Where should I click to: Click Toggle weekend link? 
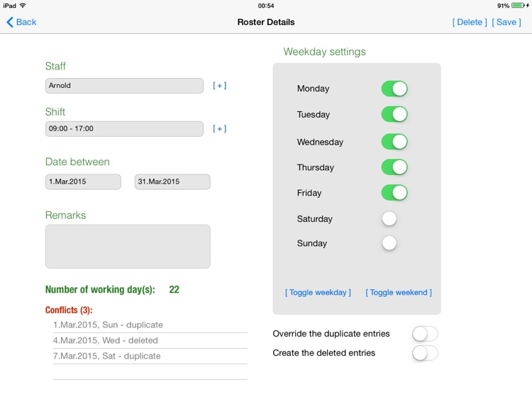(399, 293)
